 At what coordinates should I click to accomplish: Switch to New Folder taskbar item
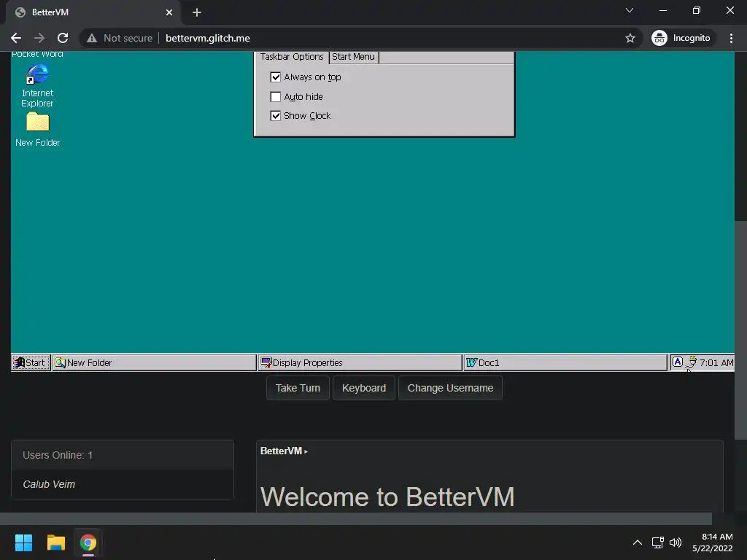point(155,362)
